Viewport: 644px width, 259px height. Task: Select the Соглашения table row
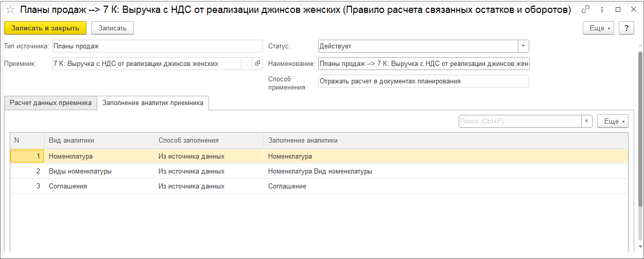[x=68, y=186]
